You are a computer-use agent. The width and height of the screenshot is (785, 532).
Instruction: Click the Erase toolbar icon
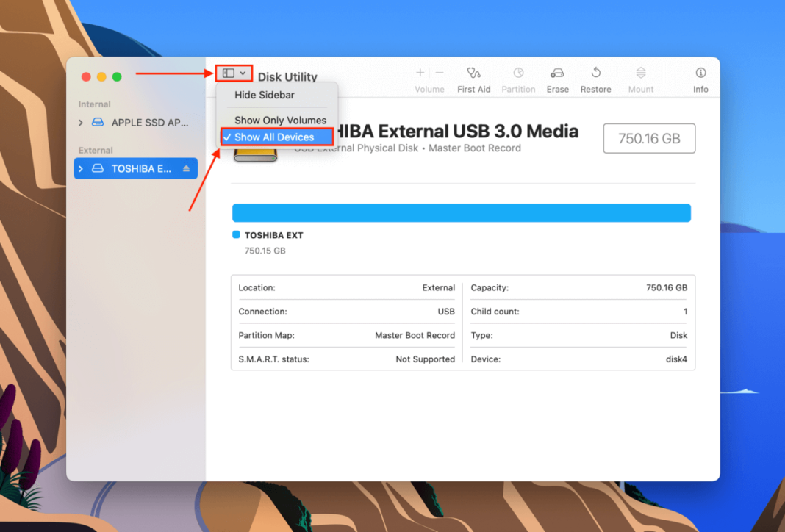pos(557,77)
